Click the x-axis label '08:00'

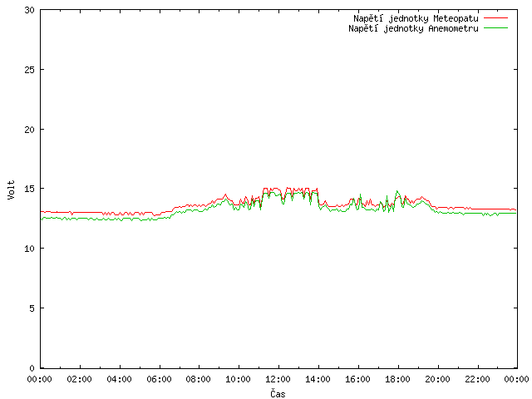coord(199,379)
